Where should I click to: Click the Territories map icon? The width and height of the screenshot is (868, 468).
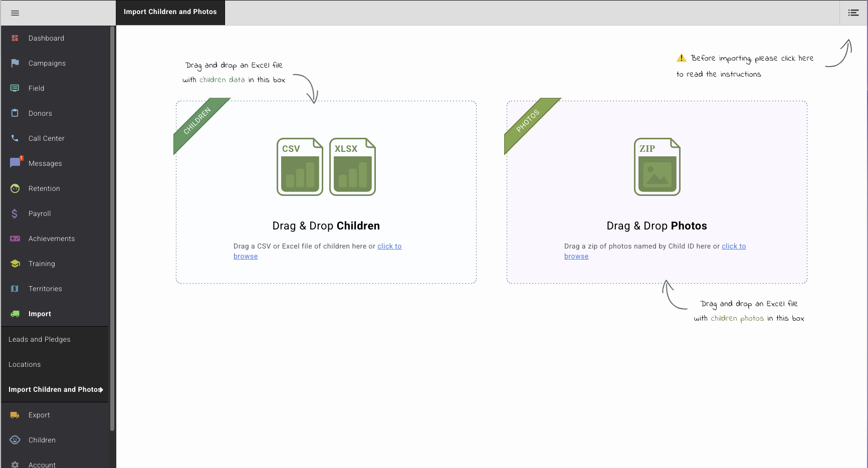tap(15, 289)
